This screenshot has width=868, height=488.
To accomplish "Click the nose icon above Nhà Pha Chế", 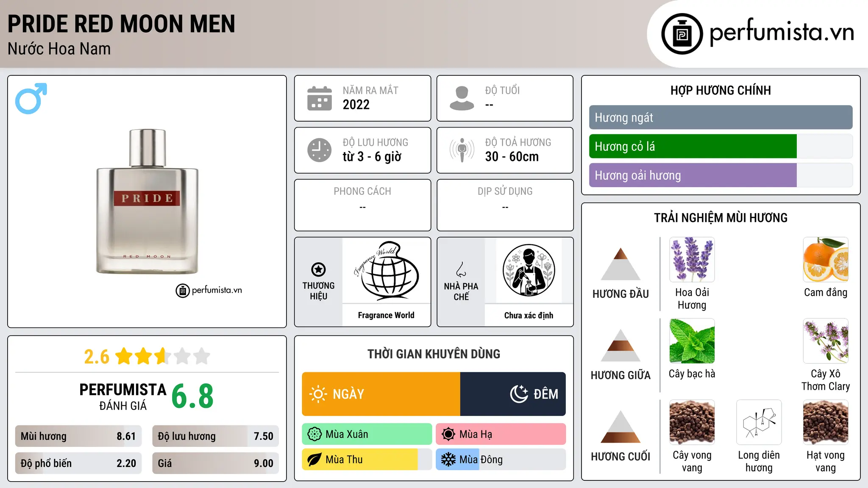I will point(461,269).
